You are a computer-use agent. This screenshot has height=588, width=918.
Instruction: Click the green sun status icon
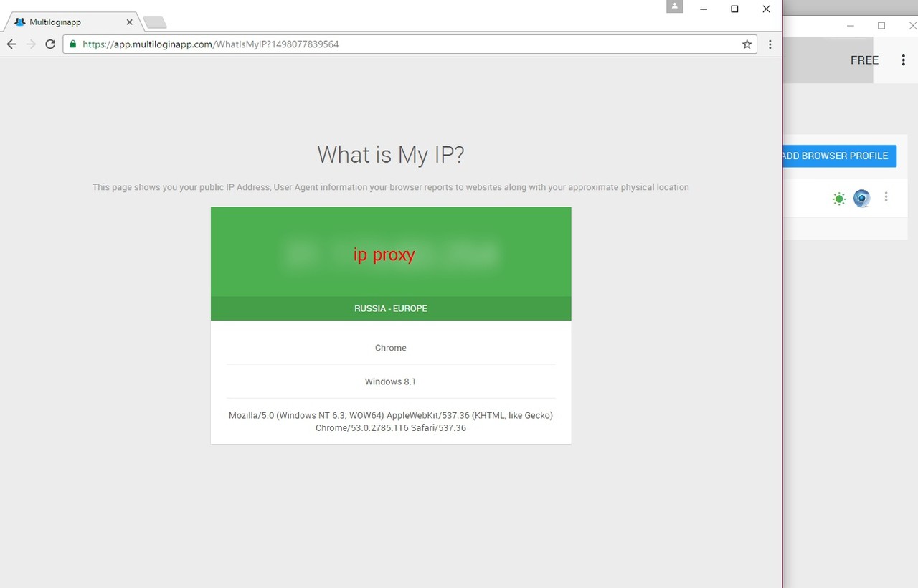838,199
